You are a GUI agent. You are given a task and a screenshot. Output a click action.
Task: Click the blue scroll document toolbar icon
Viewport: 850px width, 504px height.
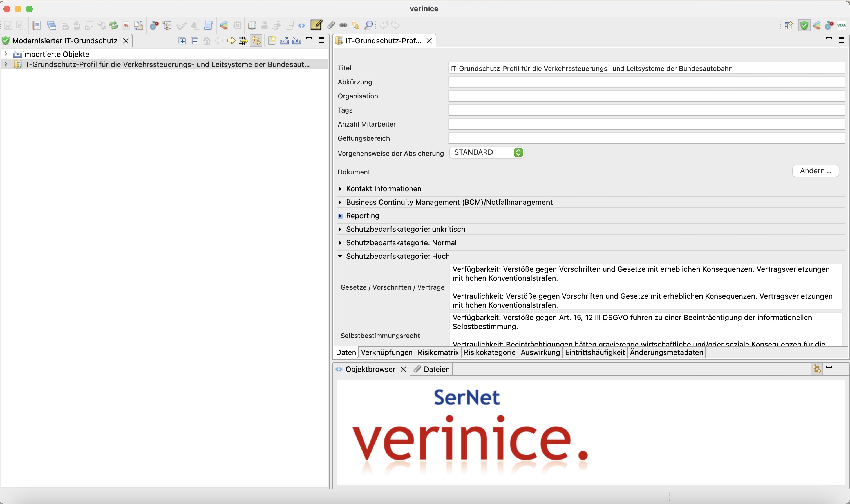208,25
